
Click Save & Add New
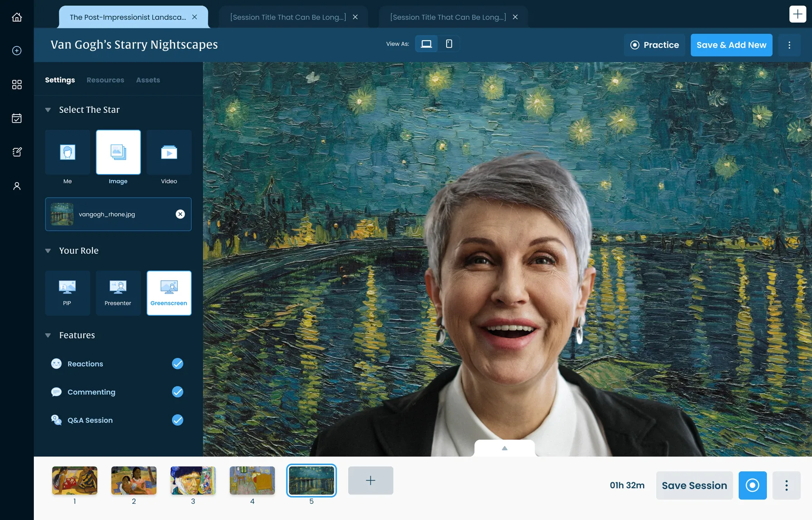[731, 45]
